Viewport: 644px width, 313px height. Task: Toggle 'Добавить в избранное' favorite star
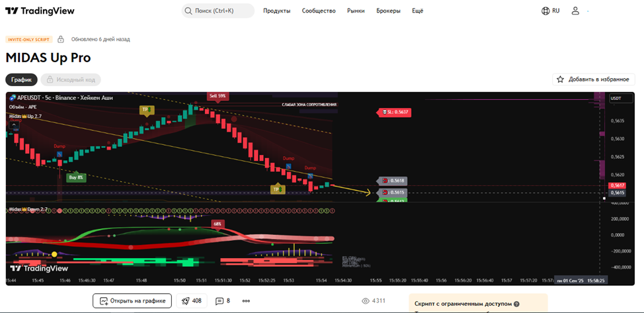(560, 79)
